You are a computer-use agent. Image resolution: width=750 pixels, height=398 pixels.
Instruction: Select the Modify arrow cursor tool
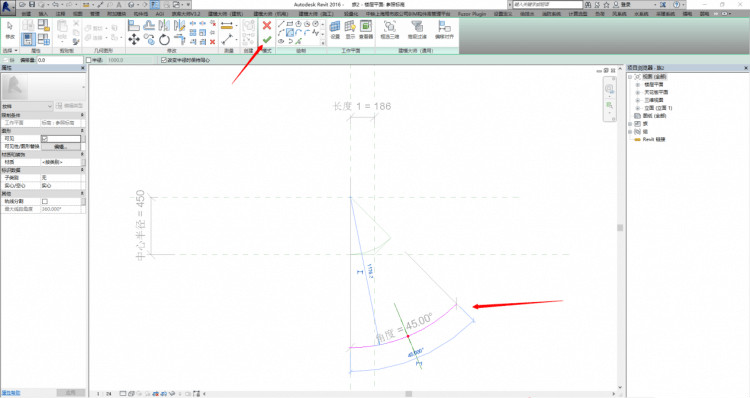click(x=10, y=30)
